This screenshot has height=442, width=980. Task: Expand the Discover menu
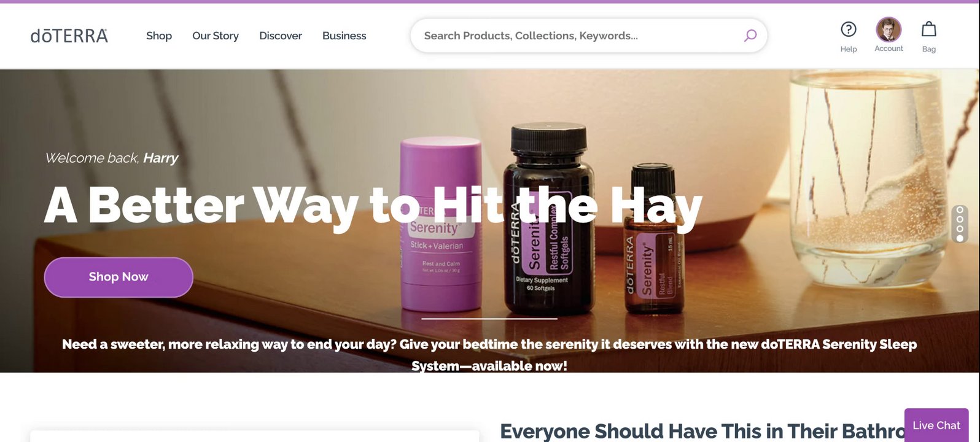coord(281,36)
